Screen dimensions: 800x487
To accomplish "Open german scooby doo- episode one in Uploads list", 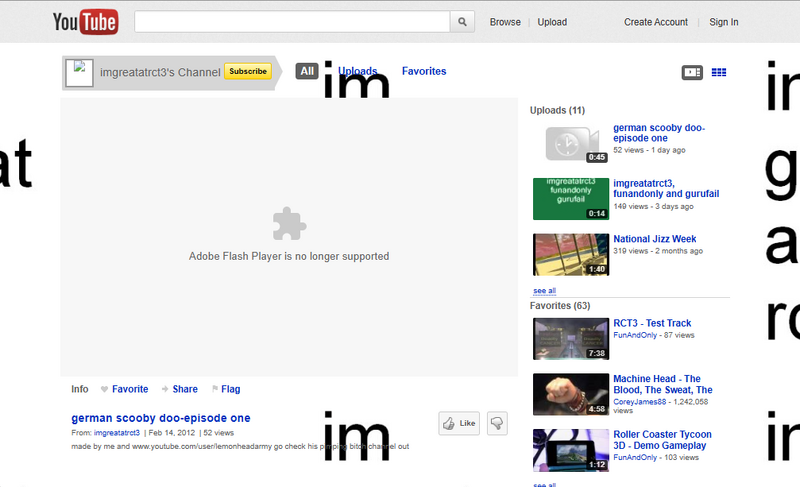I will pos(659,133).
